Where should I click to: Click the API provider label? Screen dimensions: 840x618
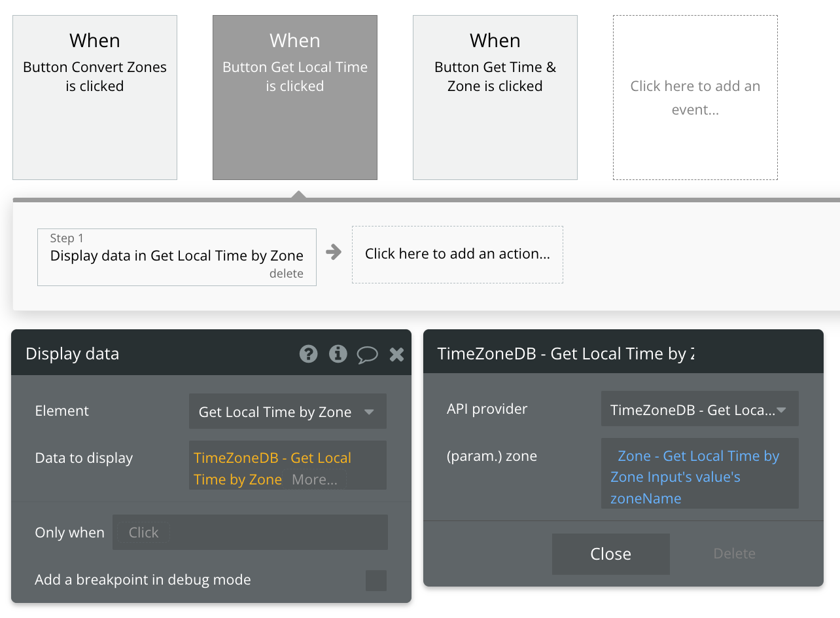(x=487, y=409)
